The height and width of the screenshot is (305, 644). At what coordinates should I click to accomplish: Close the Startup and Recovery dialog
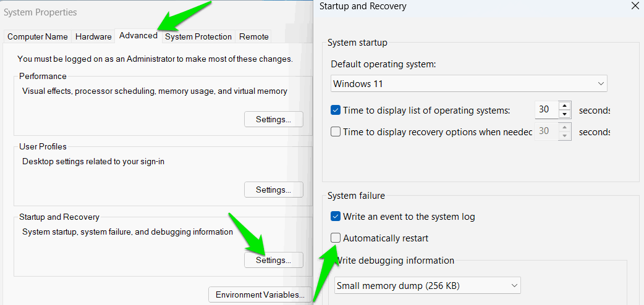634,6
